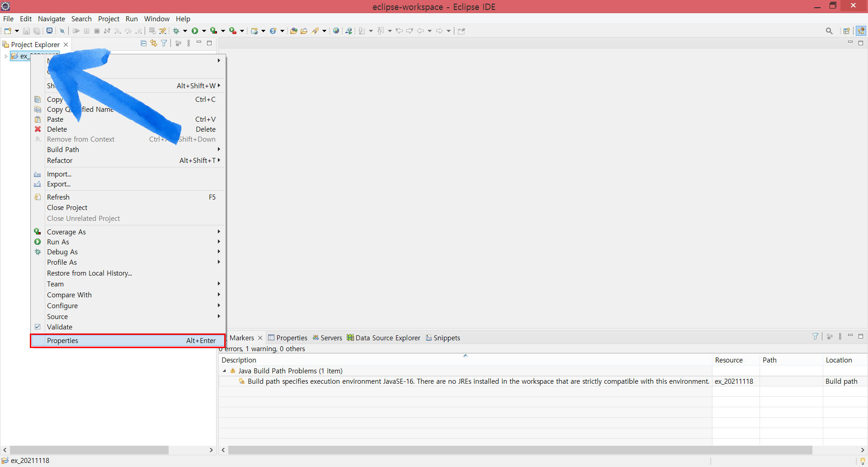Click the Description column header

point(465,360)
